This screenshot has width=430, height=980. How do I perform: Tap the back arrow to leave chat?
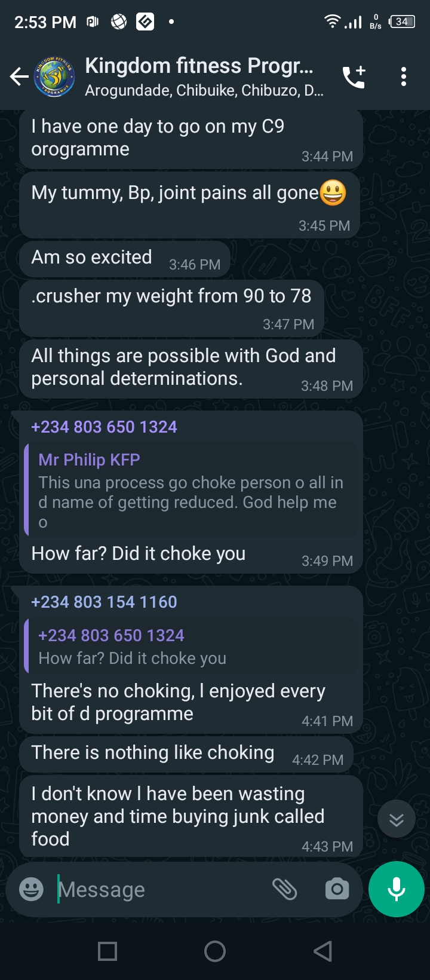tap(19, 76)
